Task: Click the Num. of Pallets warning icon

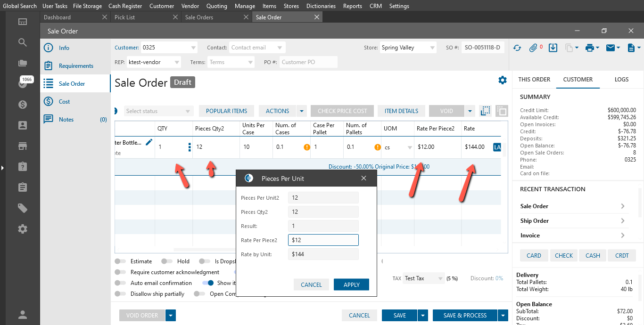Action: pyautogui.click(x=378, y=147)
